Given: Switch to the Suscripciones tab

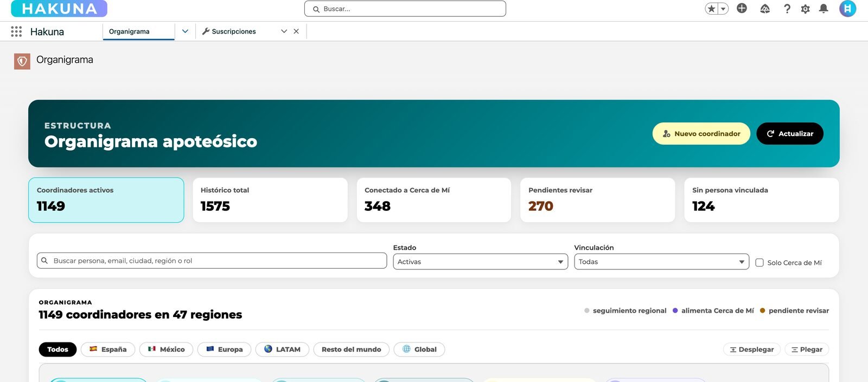Looking at the screenshot, I should click(x=234, y=31).
